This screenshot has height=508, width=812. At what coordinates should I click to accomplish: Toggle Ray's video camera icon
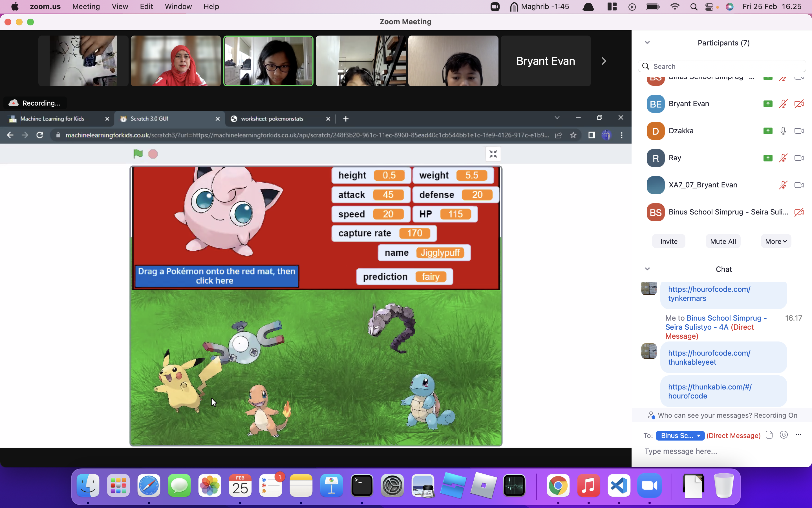(x=799, y=158)
